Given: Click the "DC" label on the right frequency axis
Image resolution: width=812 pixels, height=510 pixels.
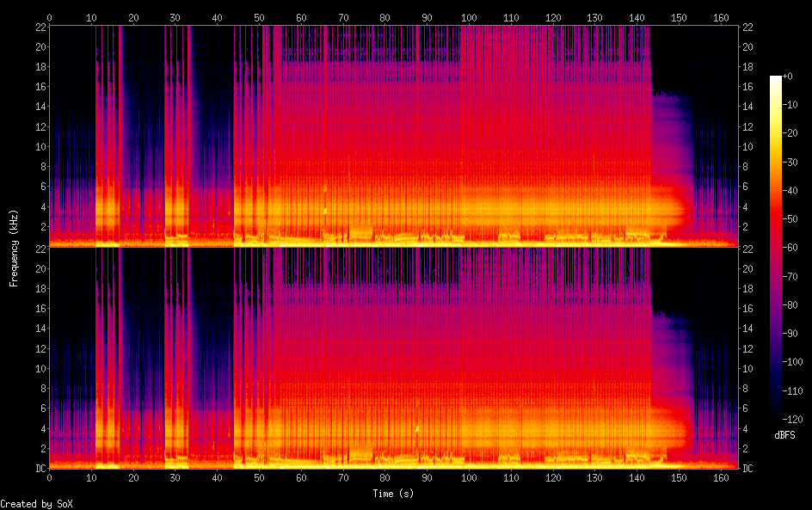Looking at the screenshot, I should [x=747, y=469].
